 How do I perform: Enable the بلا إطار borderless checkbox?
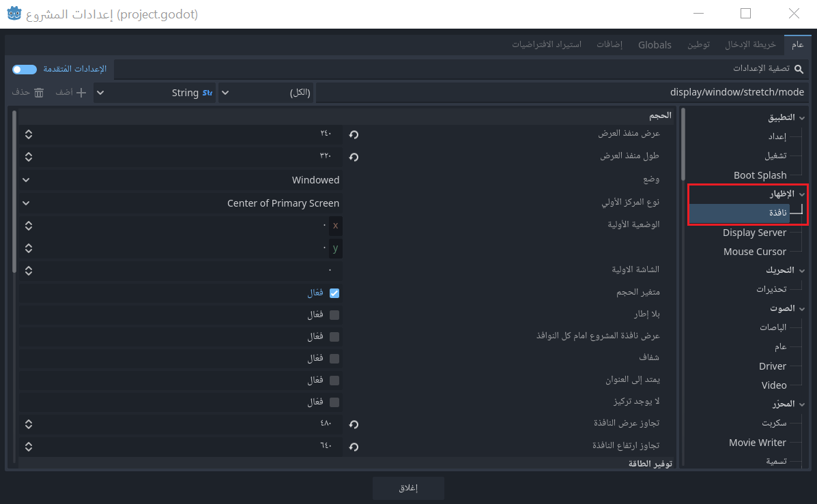[x=334, y=315]
